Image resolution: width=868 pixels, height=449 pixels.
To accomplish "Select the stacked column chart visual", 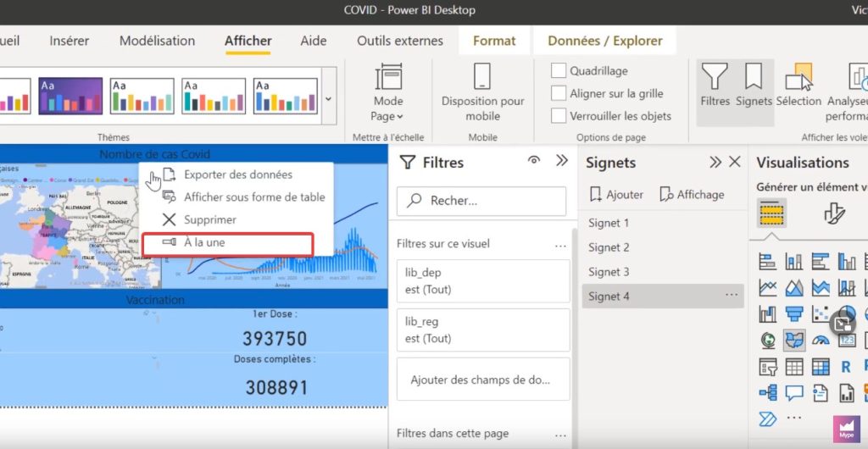I will [x=794, y=261].
